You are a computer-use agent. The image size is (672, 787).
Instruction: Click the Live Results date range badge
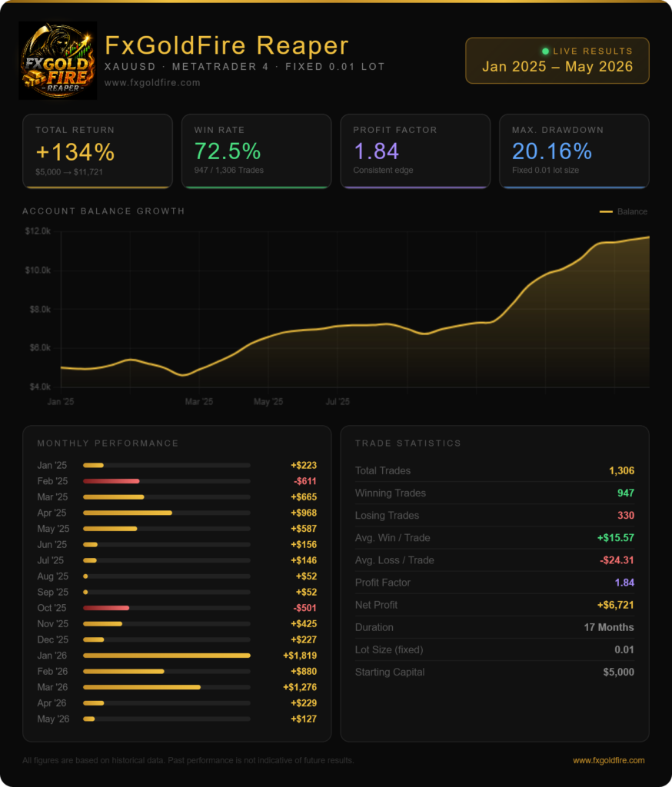coord(557,60)
